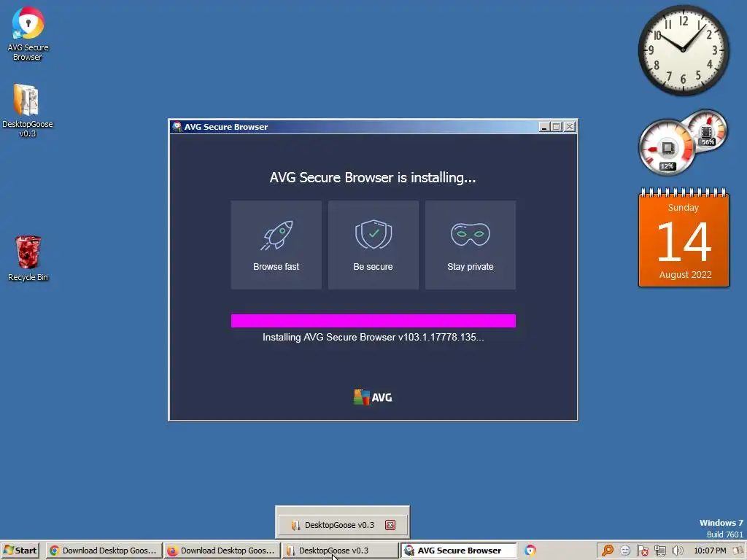Click the Browse fast rocket card

pos(276,245)
